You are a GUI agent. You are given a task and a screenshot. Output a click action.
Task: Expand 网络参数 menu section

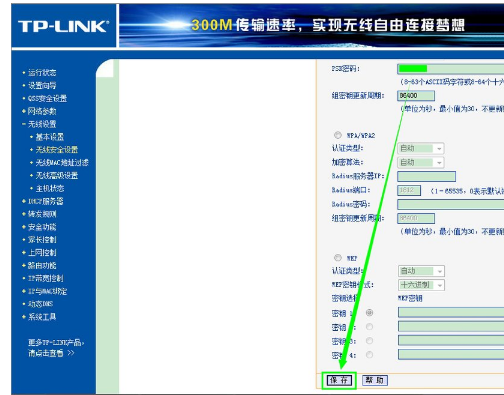(x=42, y=111)
